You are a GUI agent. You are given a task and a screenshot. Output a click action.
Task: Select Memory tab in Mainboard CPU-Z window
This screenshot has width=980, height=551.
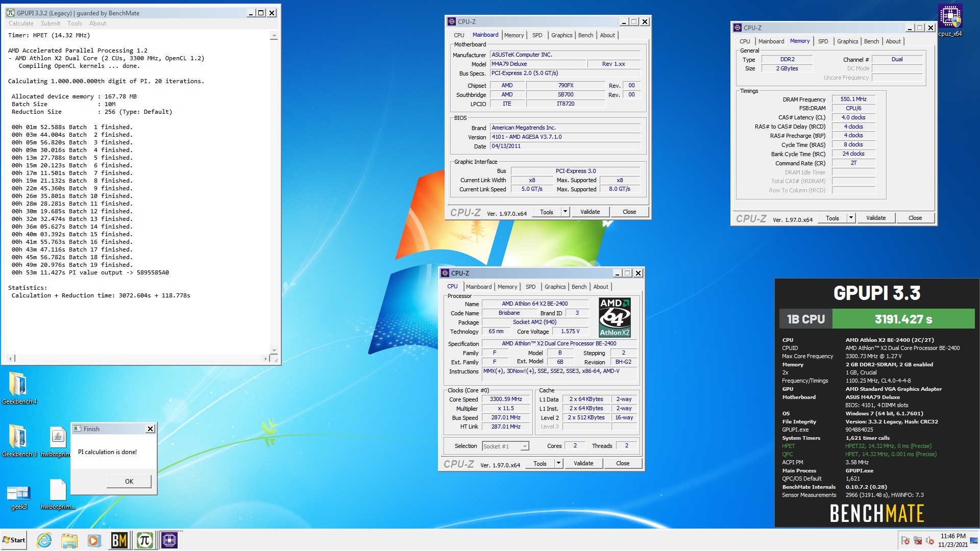(514, 35)
